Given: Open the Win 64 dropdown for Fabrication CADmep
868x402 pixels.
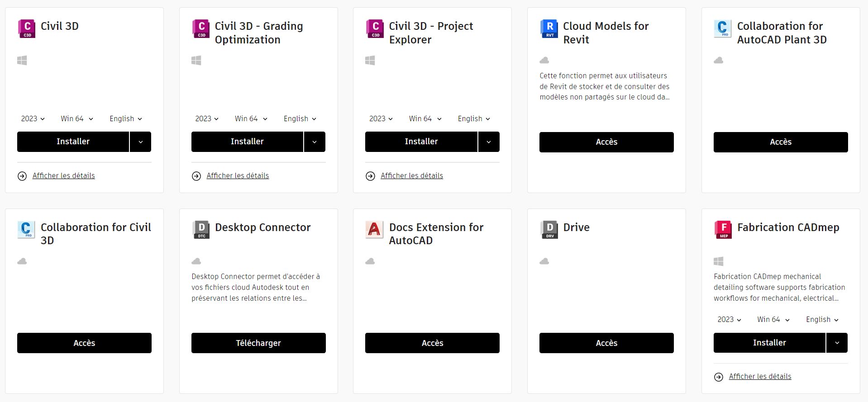Looking at the screenshot, I should pyautogui.click(x=773, y=319).
